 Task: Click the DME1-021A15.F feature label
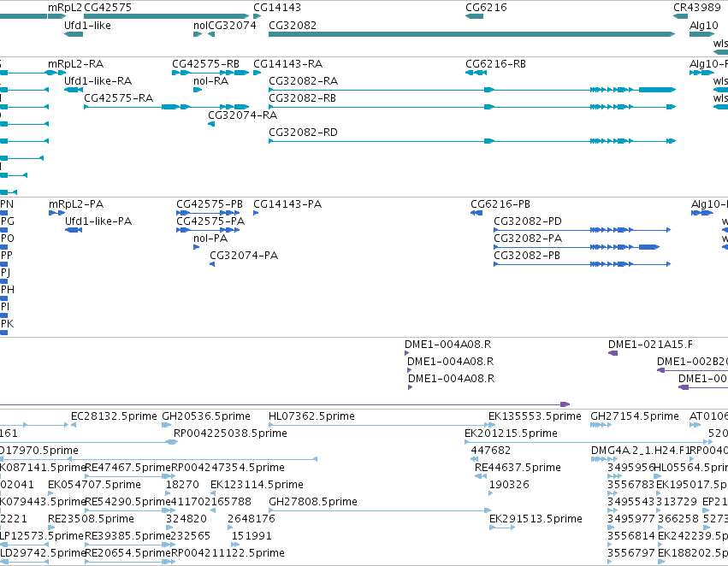(x=650, y=345)
